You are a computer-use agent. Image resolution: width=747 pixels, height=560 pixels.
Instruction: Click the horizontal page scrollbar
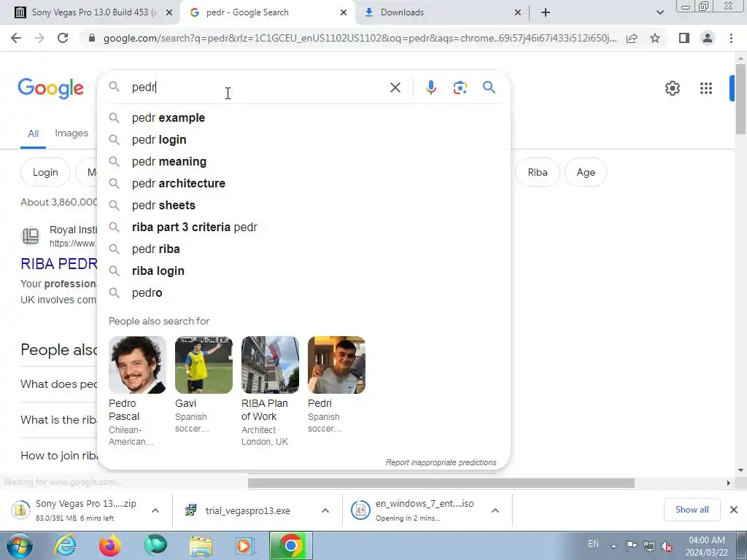point(441,483)
